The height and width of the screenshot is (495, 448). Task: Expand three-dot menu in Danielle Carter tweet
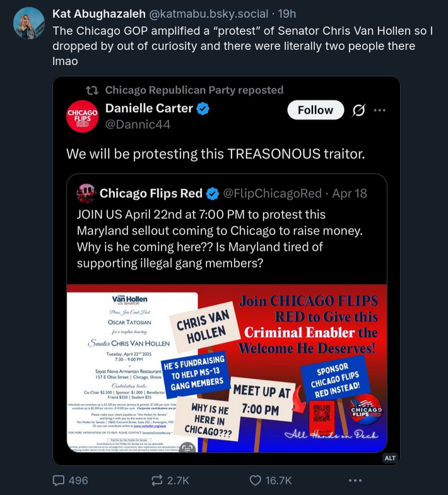click(380, 110)
